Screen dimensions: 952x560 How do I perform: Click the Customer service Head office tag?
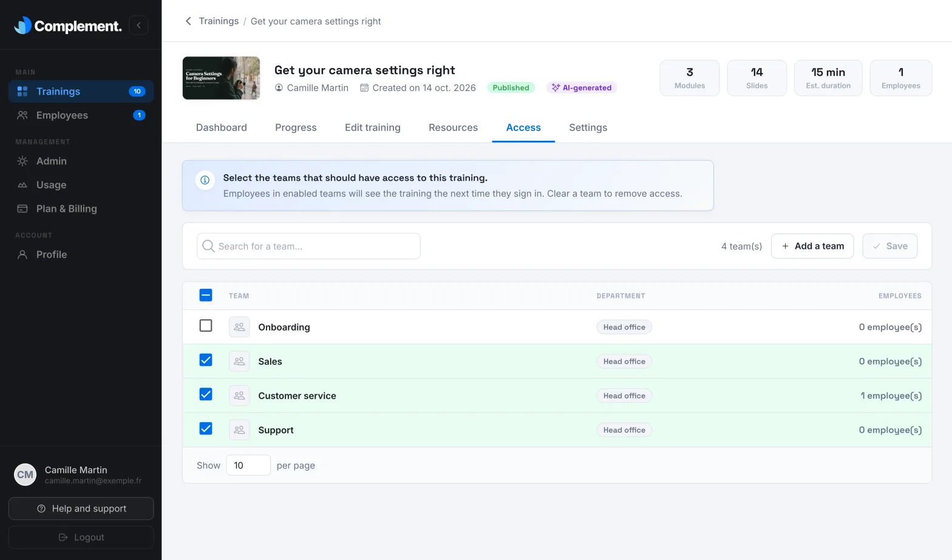[624, 396]
